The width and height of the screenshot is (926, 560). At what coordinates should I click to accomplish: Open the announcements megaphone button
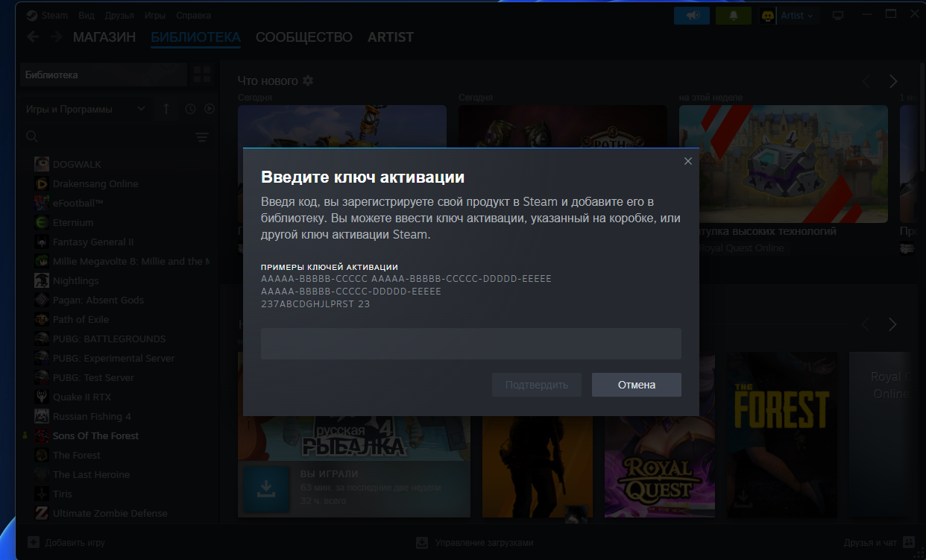click(692, 15)
